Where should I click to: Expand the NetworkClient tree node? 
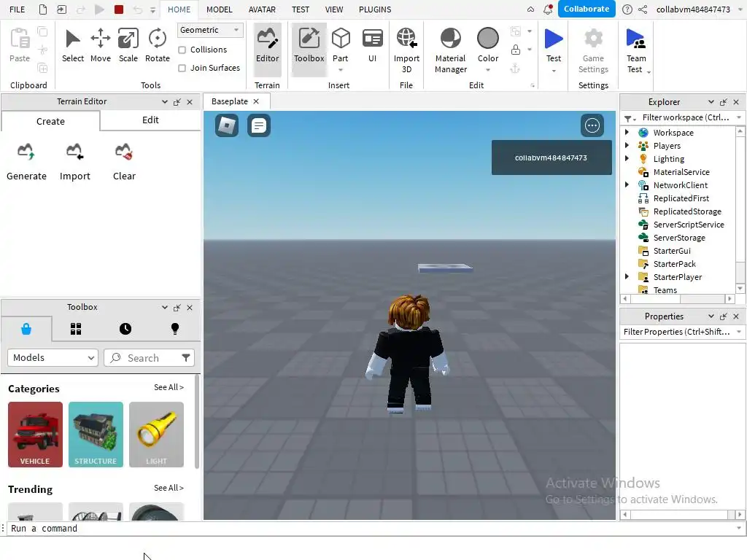(627, 184)
